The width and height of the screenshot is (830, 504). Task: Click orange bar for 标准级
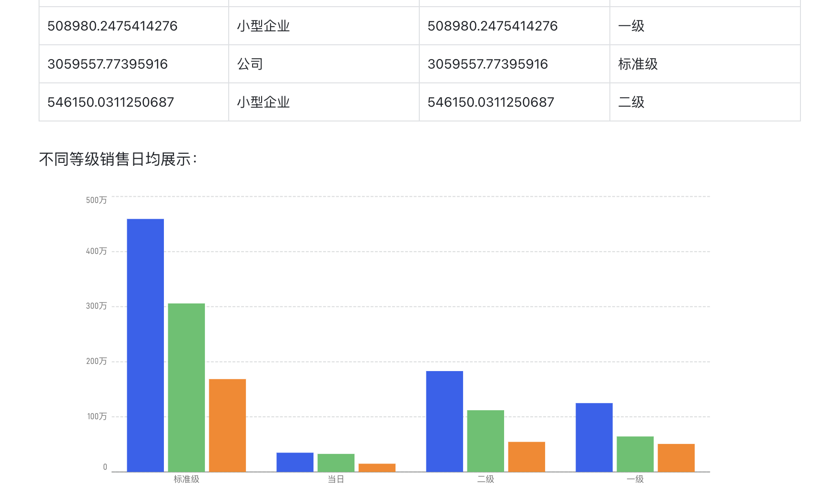coord(227,425)
